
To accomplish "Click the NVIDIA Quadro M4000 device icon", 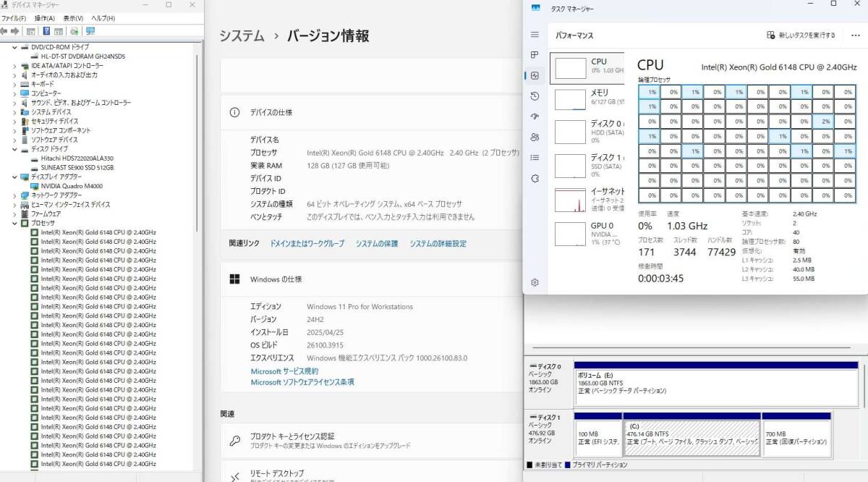I will 35,186.
